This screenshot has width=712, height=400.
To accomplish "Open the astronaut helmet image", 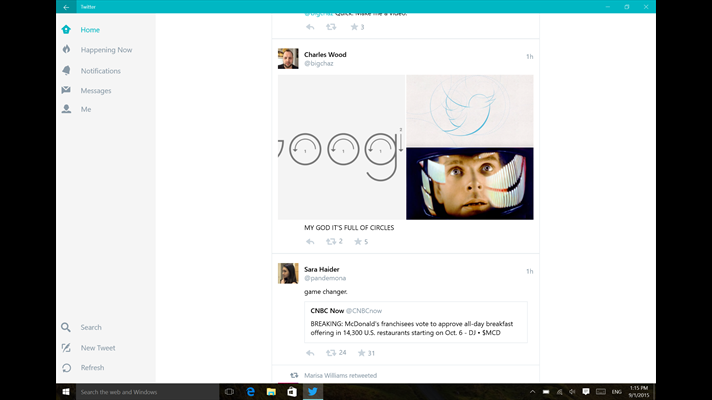I will point(470,183).
